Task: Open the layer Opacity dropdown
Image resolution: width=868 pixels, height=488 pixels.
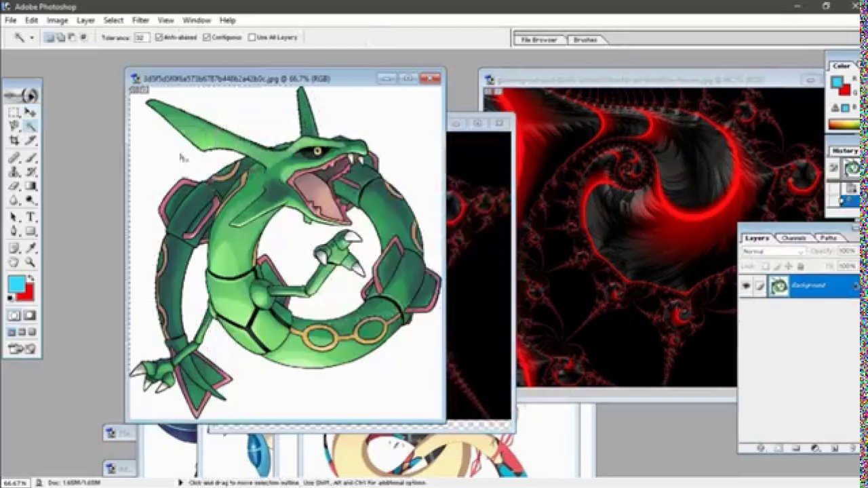Action: point(847,251)
